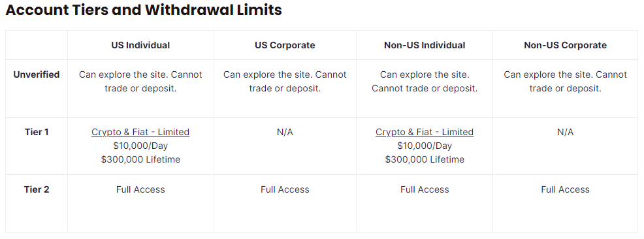Click the Tier 1 row label

coord(37,132)
